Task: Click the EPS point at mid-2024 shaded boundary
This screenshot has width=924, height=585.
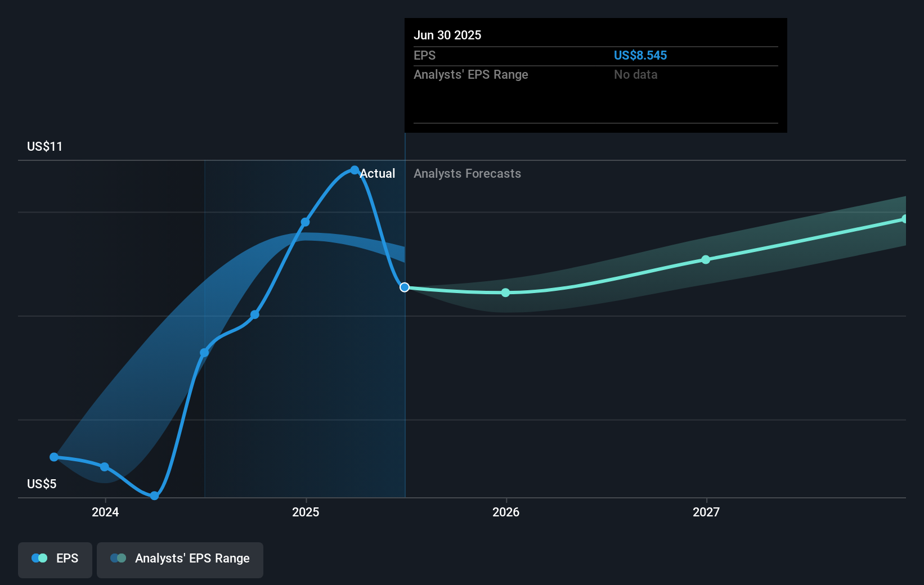Action: pyautogui.click(x=204, y=353)
